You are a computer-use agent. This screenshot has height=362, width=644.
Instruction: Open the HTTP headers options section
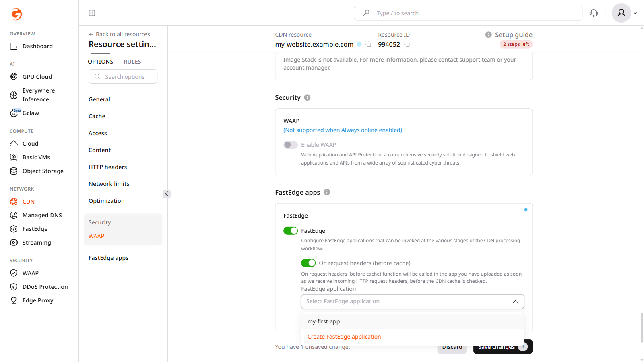pyautogui.click(x=108, y=167)
